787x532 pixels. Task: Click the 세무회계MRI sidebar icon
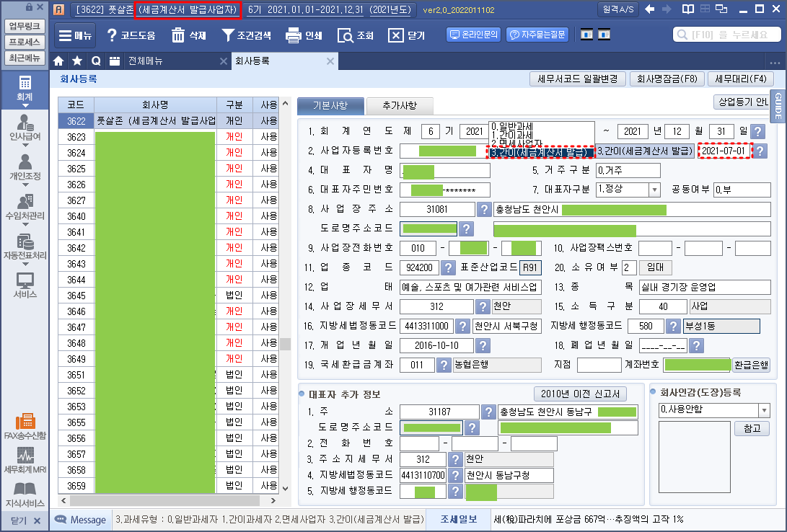[25, 460]
